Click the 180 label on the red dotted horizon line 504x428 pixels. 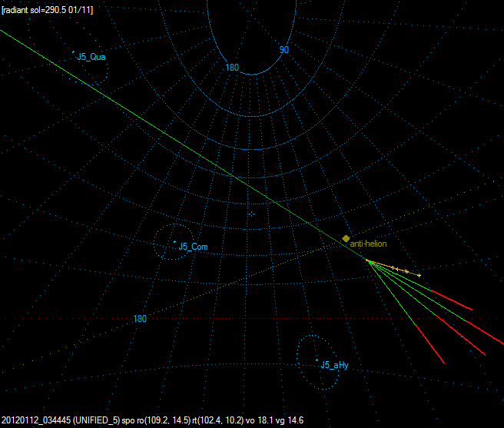[140, 319]
